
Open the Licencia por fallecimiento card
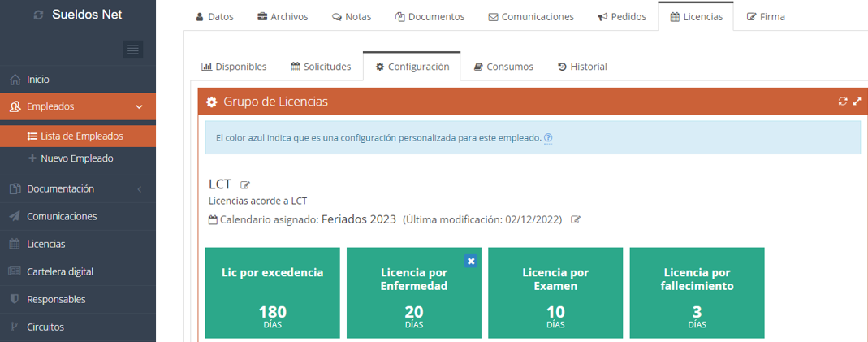click(x=697, y=292)
